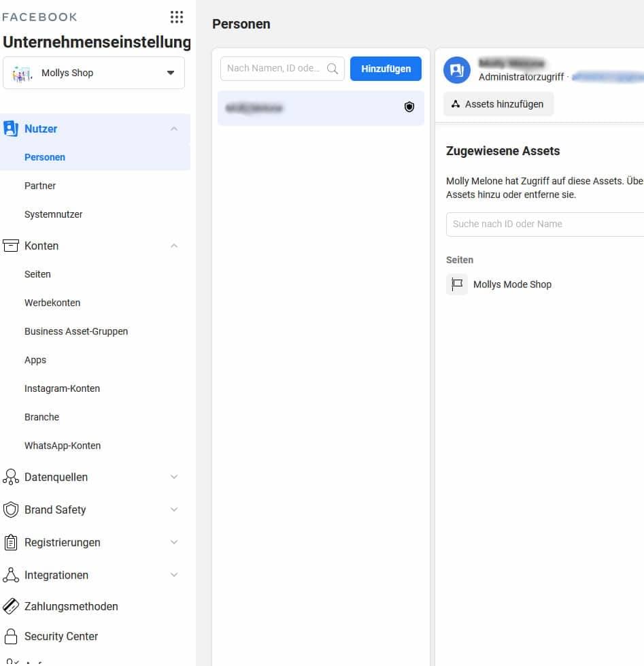Click the Zahlungsmethoden card icon
644x666 pixels.
[11, 606]
